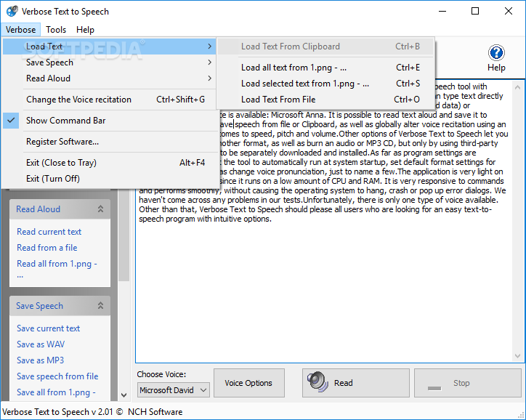Click the text area scroll up arrow
The image size is (526, 420).
click(x=517, y=87)
